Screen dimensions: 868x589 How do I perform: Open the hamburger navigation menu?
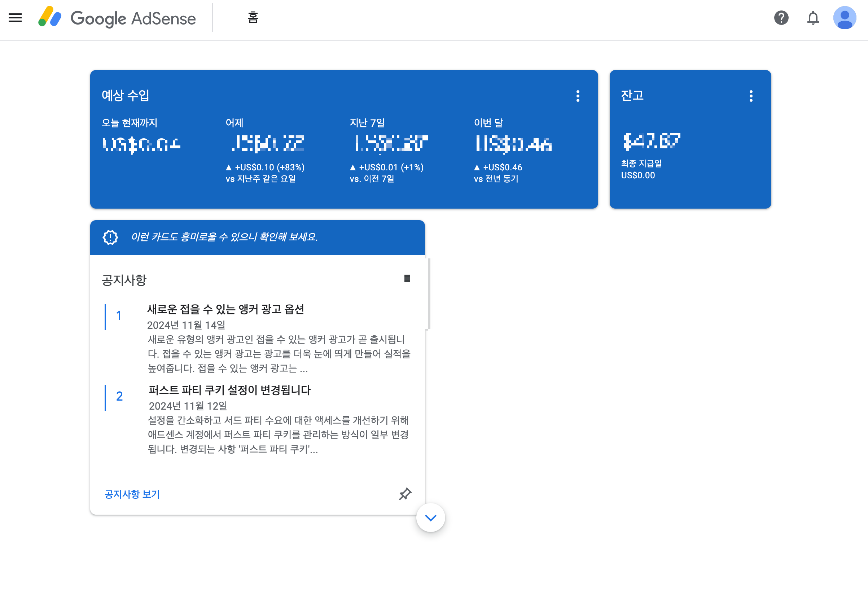point(15,18)
